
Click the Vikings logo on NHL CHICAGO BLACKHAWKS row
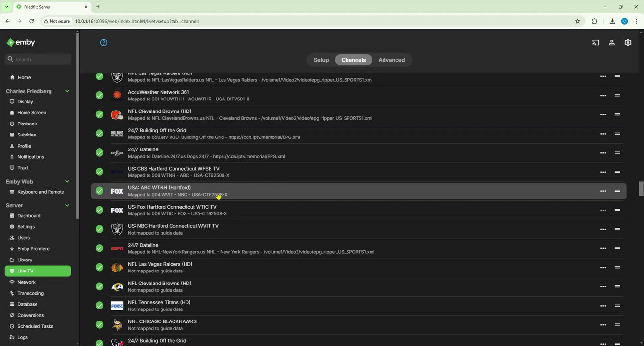click(117, 325)
